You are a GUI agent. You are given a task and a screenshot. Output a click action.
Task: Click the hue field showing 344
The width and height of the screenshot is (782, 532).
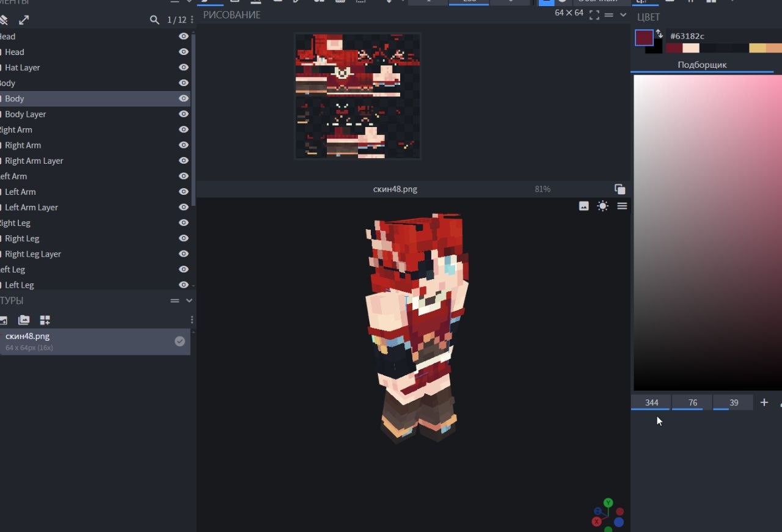[x=651, y=403]
